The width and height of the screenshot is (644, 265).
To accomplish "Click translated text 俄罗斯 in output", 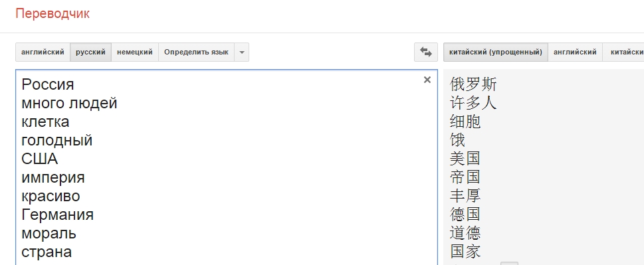I will pyautogui.click(x=474, y=84).
